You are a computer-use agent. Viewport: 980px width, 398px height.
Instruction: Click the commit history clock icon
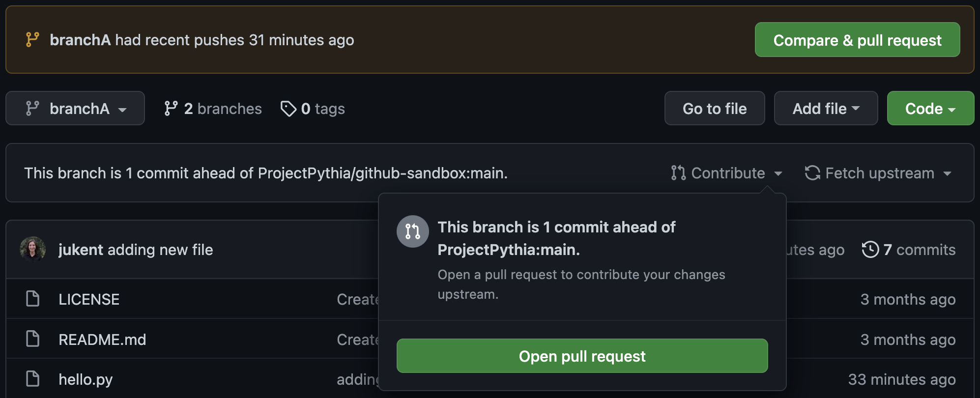tap(870, 250)
